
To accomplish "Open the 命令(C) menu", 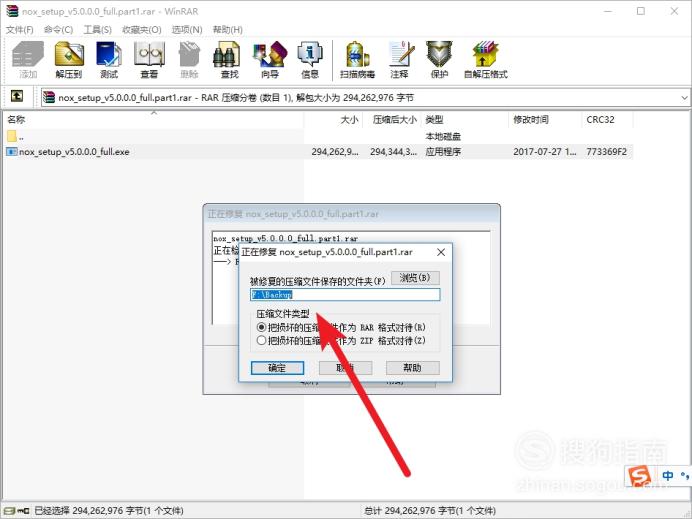I will (58, 30).
